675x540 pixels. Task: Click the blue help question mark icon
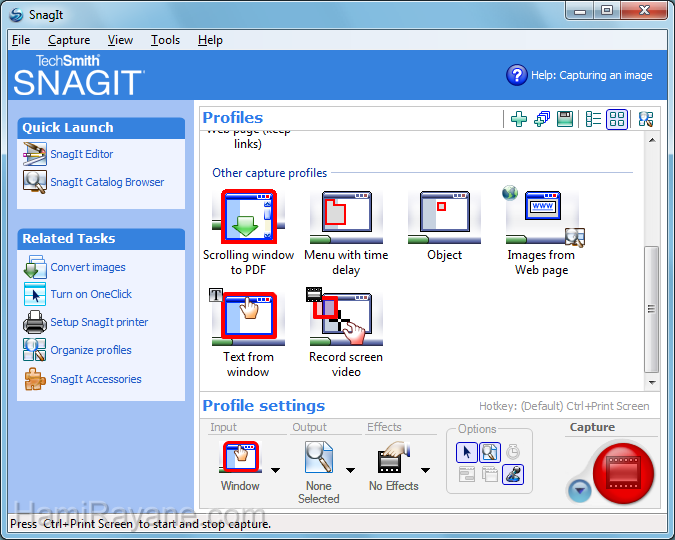[x=517, y=75]
